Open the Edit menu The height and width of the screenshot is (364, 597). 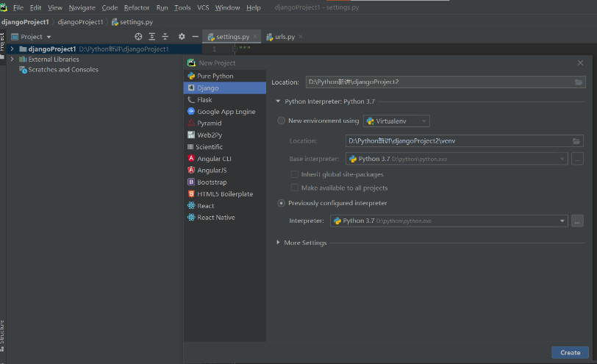coord(35,7)
